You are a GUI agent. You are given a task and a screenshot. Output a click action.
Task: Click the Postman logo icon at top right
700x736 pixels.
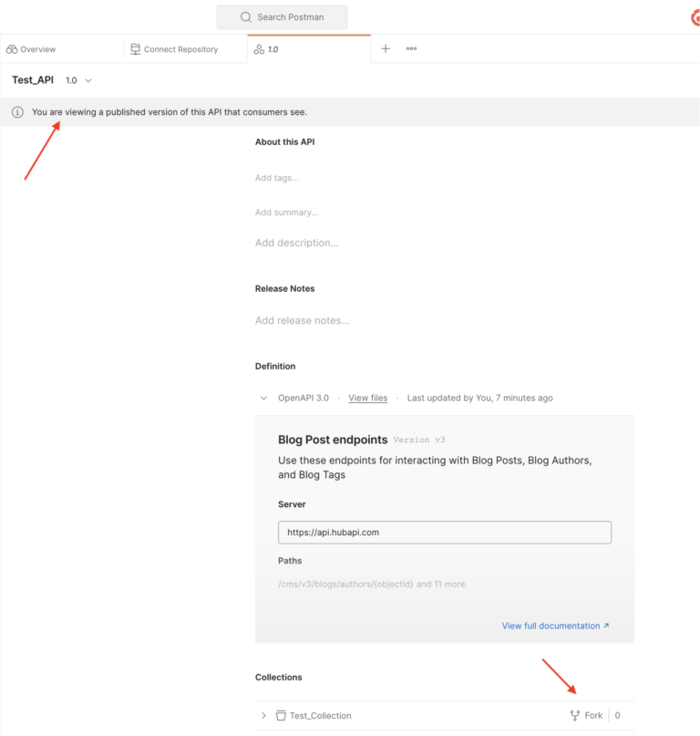pyautogui.click(x=695, y=18)
